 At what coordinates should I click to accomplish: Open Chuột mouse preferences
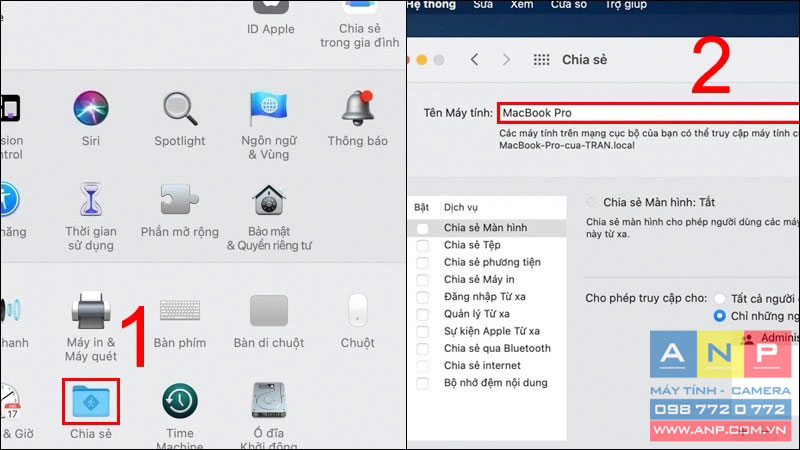point(358,310)
